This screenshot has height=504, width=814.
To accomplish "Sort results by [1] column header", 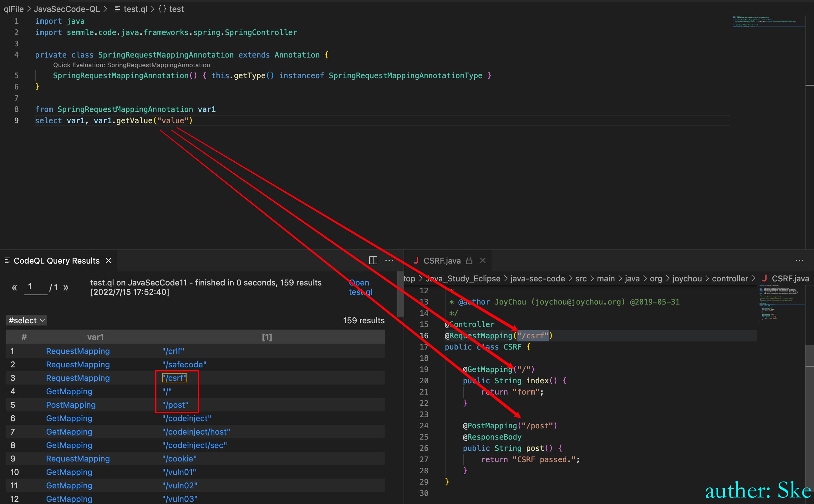I will tap(267, 337).
